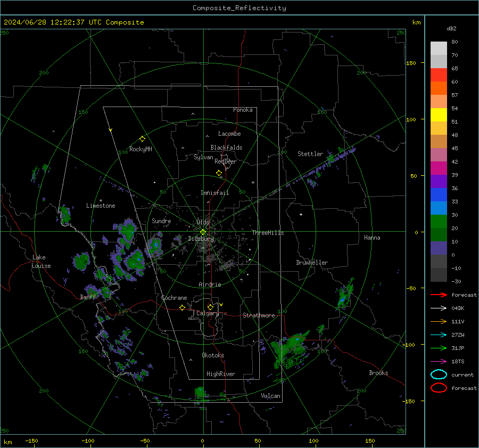Screen dimensions: 479x448
Task: Click the Vulcan city label
Action: click(271, 396)
